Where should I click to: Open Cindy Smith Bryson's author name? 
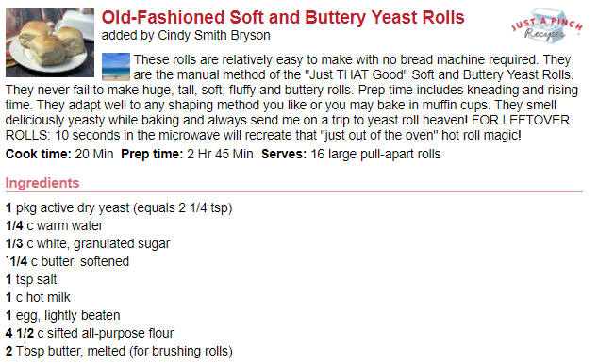[x=214, y=36]
